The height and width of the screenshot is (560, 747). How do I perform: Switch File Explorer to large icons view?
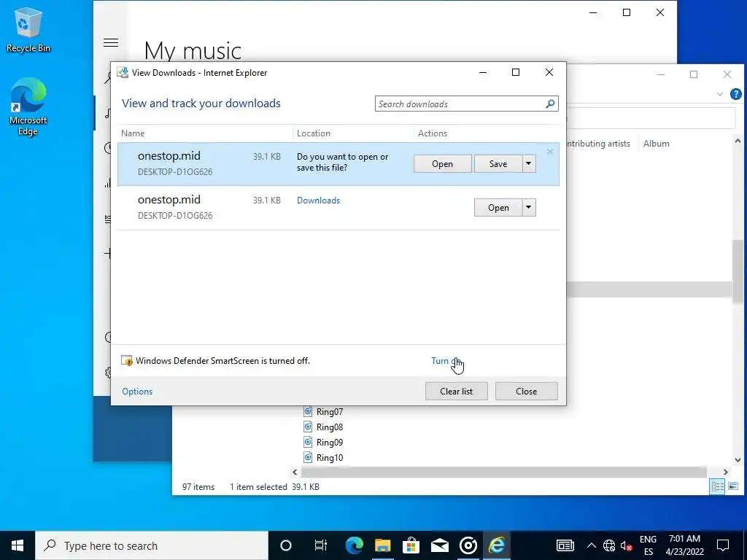click(733, 486)
